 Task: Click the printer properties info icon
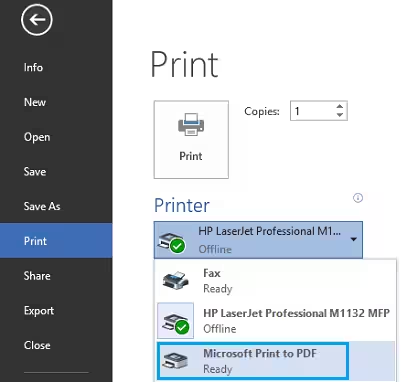[x=358, y=198]
